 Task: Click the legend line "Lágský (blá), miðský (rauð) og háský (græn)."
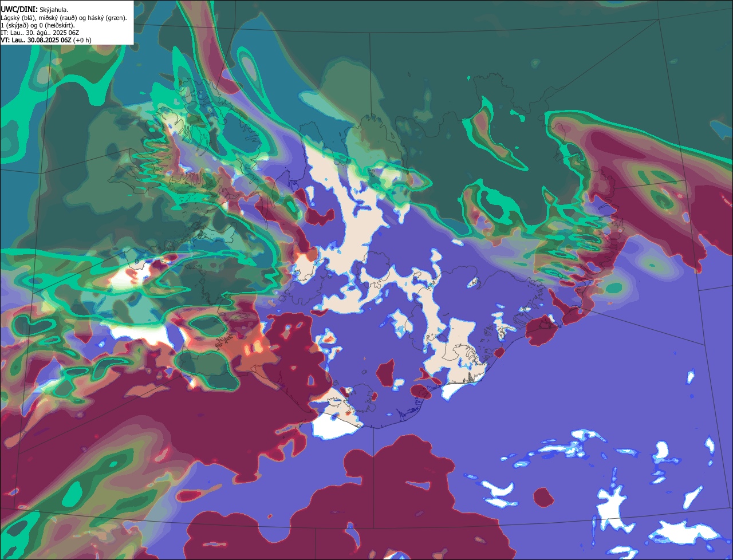click(64, 18)
